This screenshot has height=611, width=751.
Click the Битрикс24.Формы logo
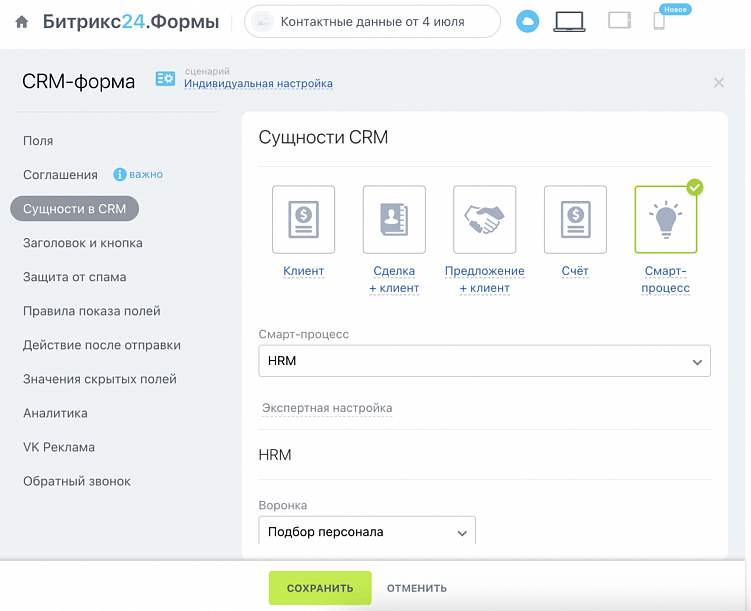pos(131,22)
